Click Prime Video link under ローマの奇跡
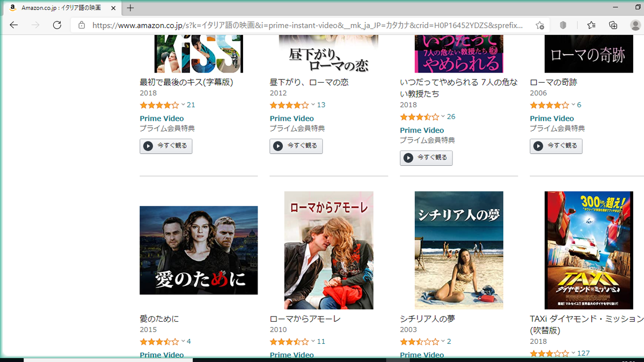This screenshot has height=362, width=644. (x=552, y=119)
